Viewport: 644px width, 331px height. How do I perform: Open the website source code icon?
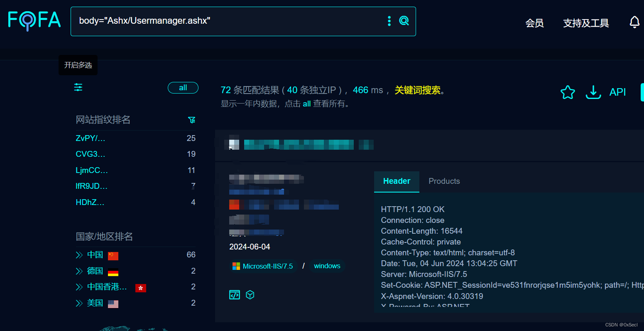tap(234, 294)
